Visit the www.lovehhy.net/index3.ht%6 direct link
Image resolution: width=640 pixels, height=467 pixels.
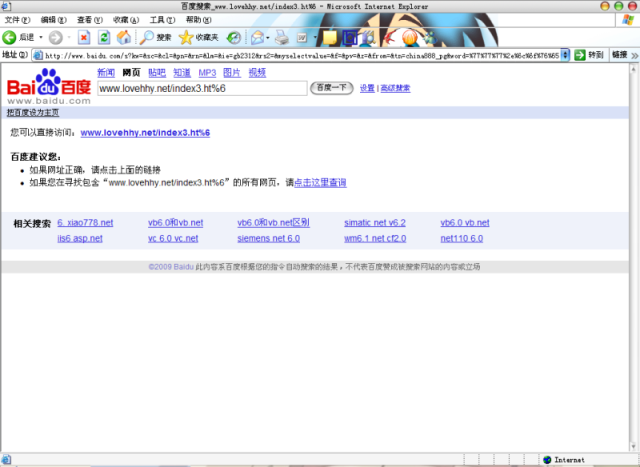pyautogui.click(x=145, y=133)
